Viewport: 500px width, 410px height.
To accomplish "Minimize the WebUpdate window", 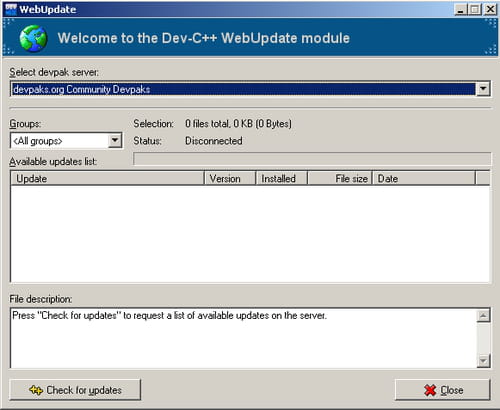I will pyautogui.click(x=460, y=9).
